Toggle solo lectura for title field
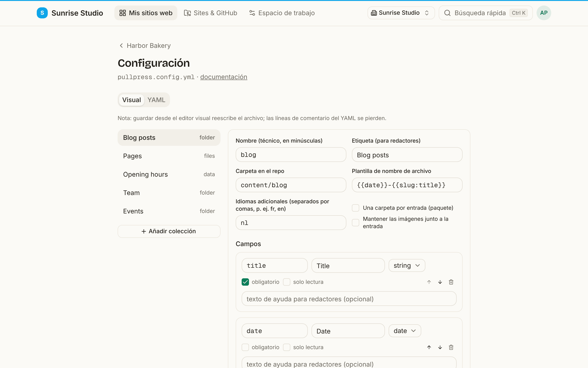 [x=286, y=282]
